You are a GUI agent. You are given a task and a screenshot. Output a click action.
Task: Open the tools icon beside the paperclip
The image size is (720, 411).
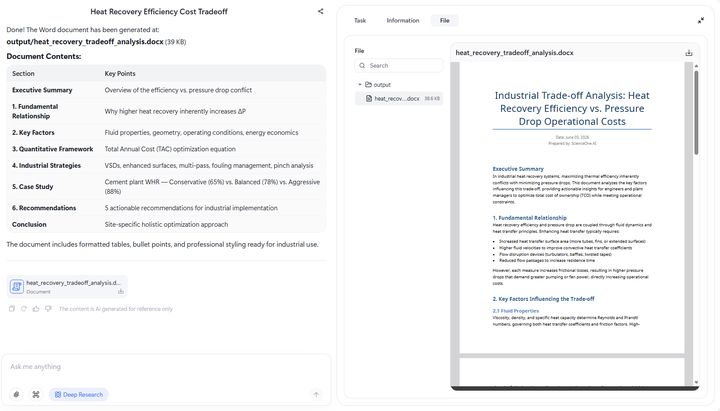(36, 394)
